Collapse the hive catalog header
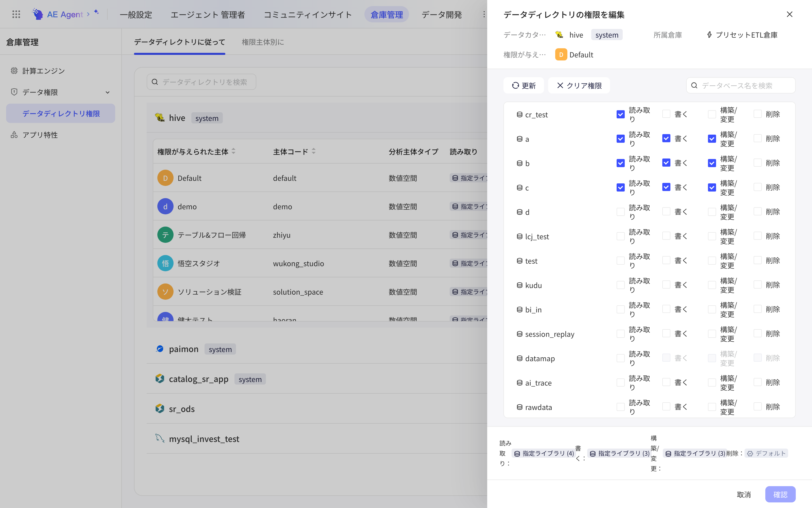Viewport: 812px width, 508px height. click(x=317, y=118)
